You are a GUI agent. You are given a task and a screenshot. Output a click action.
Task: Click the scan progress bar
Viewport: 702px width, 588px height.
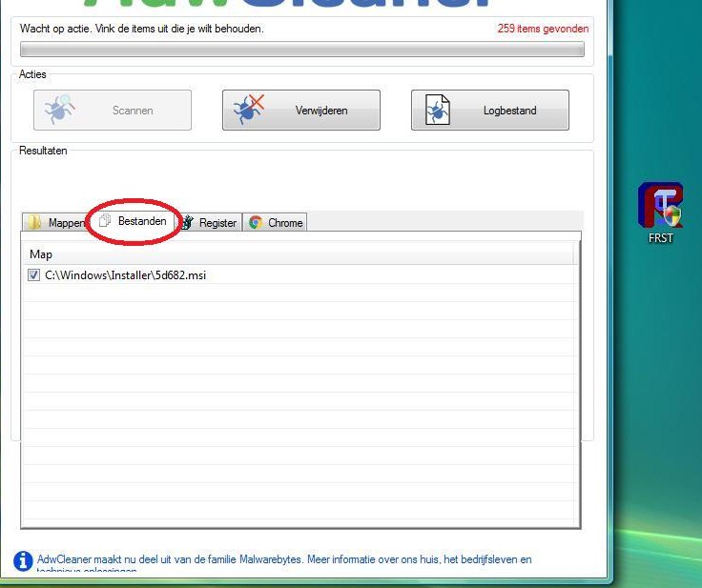pos(302,50)
